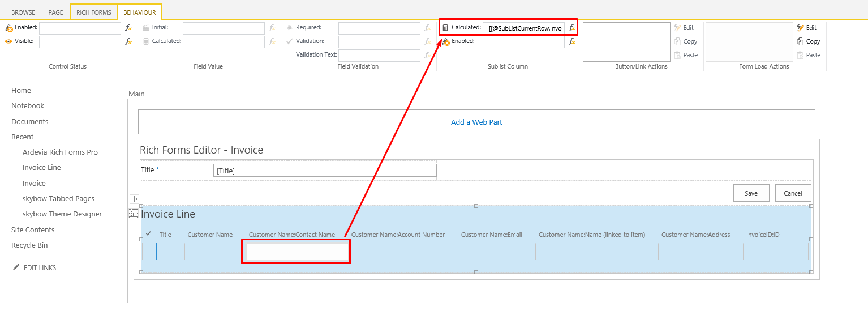Screen dimensions: 868x323
Task: Open formula editor for Sublist Column Enabled
Action: [x=572, y=41]
